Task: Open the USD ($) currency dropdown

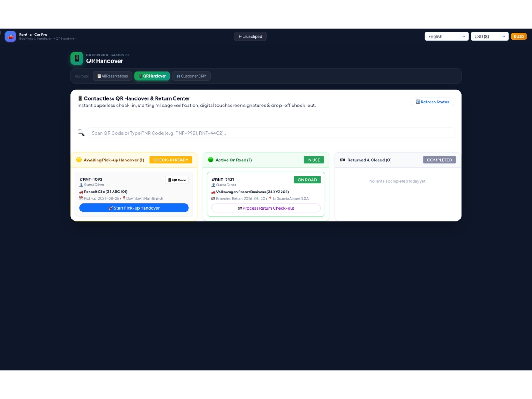Action: [489, 36]
